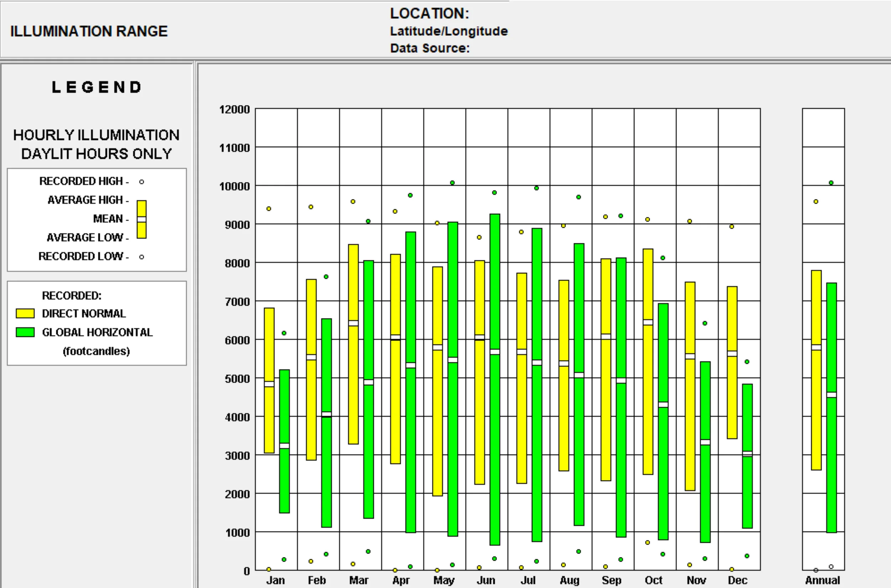Click the Latitude/Longitude header text

click(449, 31)
